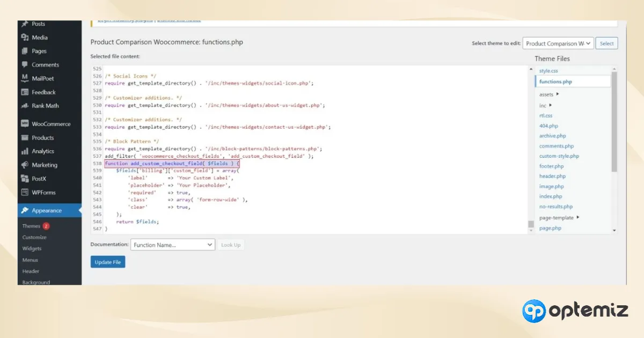Click the Themes update count badge

46,226
